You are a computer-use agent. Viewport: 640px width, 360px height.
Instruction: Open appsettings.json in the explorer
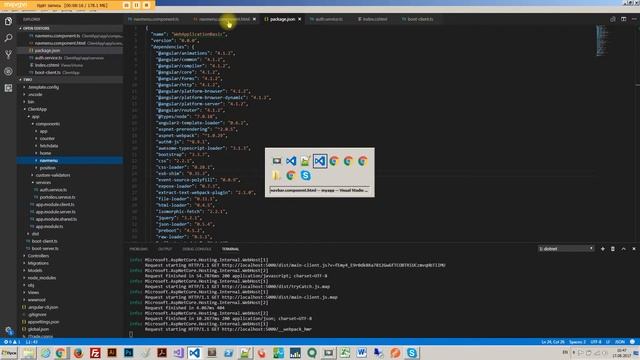pos(43,322)
